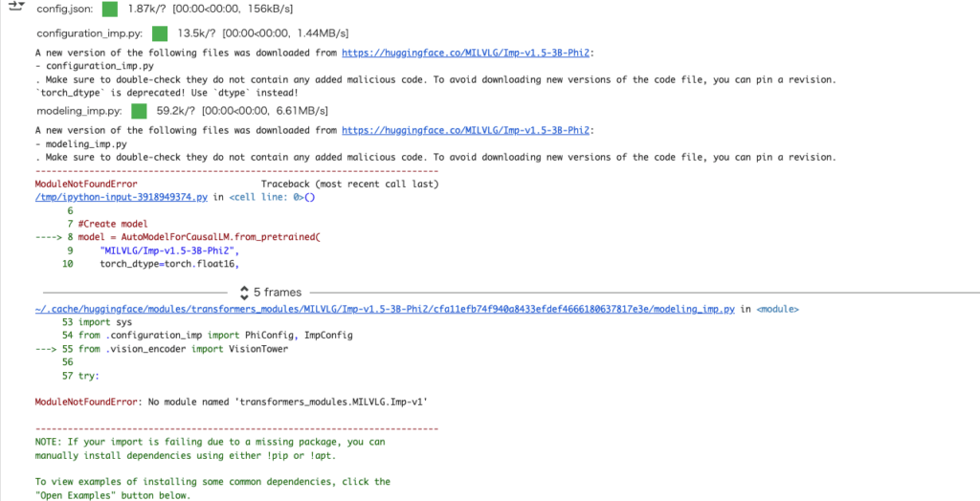980x501 pixels.
Task: Open the /tmp/ipython-input-3918949374.py link
Action: pos(122,197)
